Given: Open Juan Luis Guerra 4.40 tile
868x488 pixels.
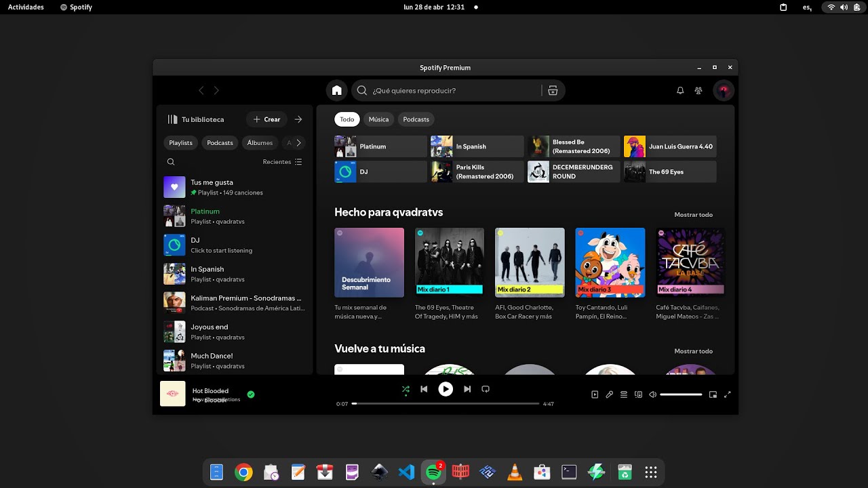Looking at the screenshot, I should 670,146.
